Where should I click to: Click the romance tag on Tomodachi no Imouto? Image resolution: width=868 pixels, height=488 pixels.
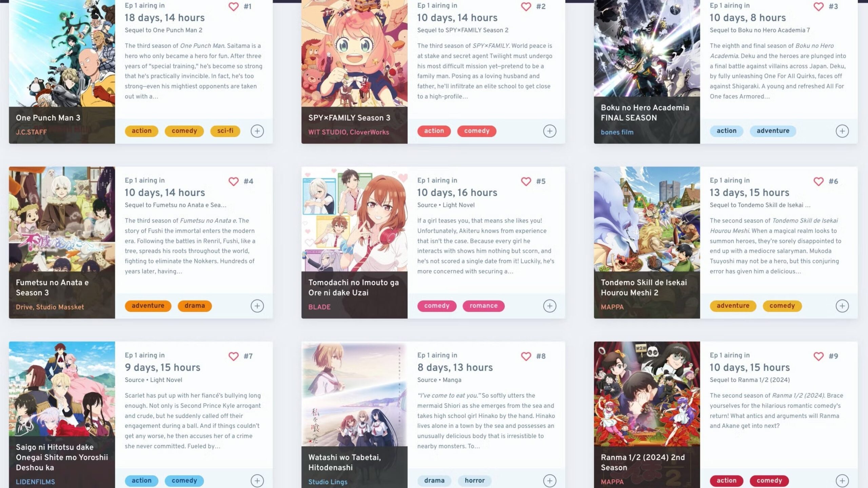click(x=484, y=306)
